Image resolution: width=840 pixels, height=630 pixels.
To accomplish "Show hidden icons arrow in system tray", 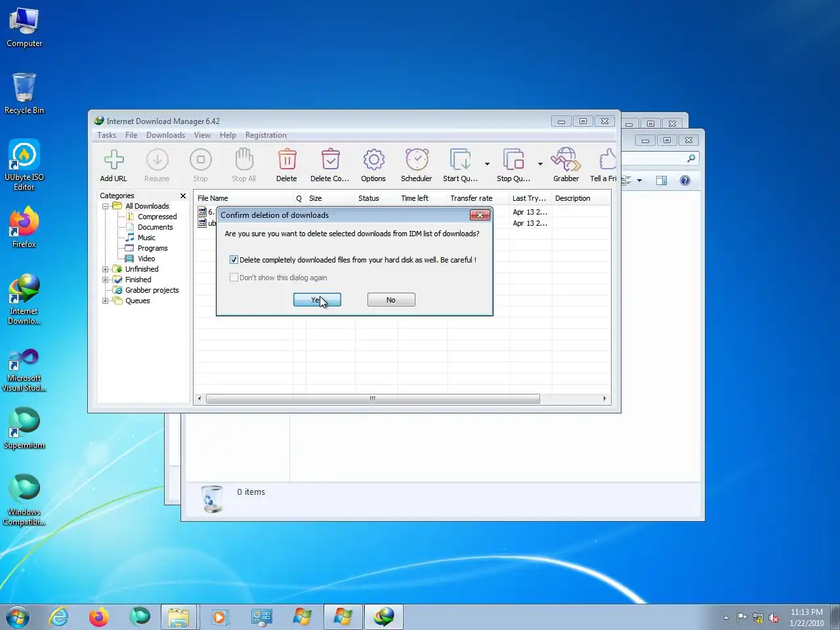I will [x=726, y=618].
